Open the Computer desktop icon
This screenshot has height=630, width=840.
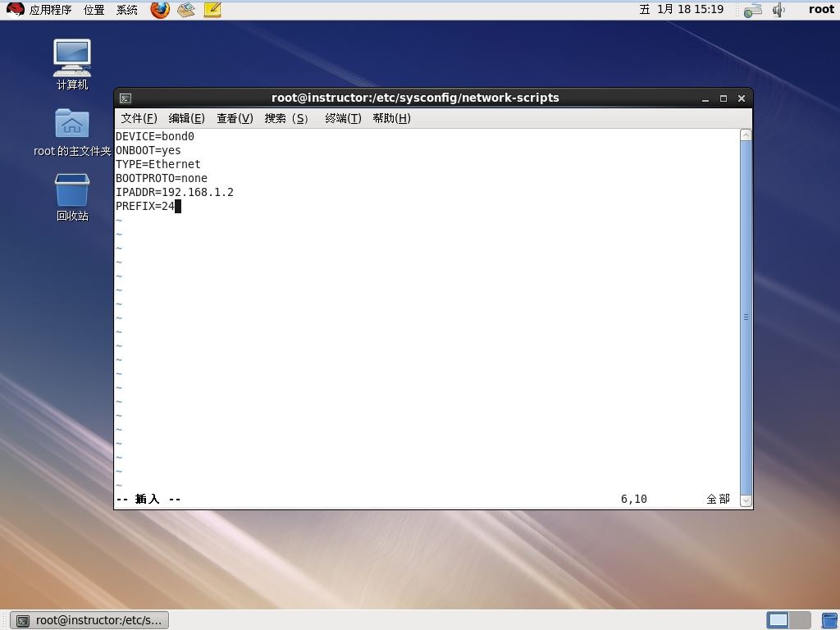pyautogui.click(x=72, y=65)
